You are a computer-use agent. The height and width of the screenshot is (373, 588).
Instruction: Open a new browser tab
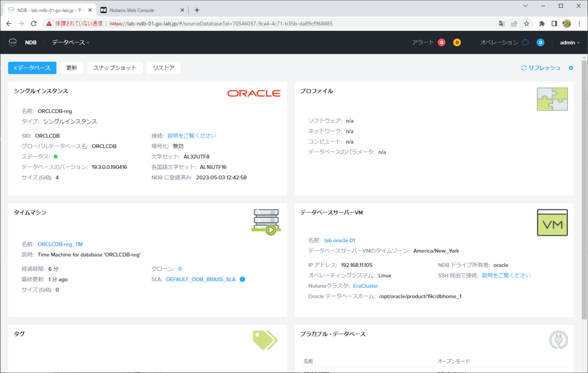pos(197,10)
